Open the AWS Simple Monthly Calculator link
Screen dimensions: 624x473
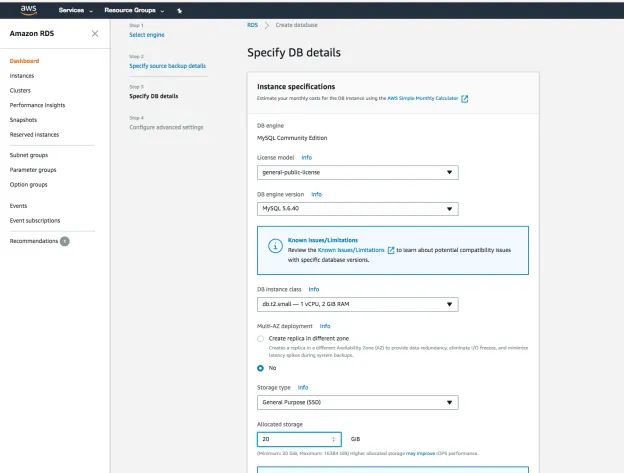[x=423, y=98]
